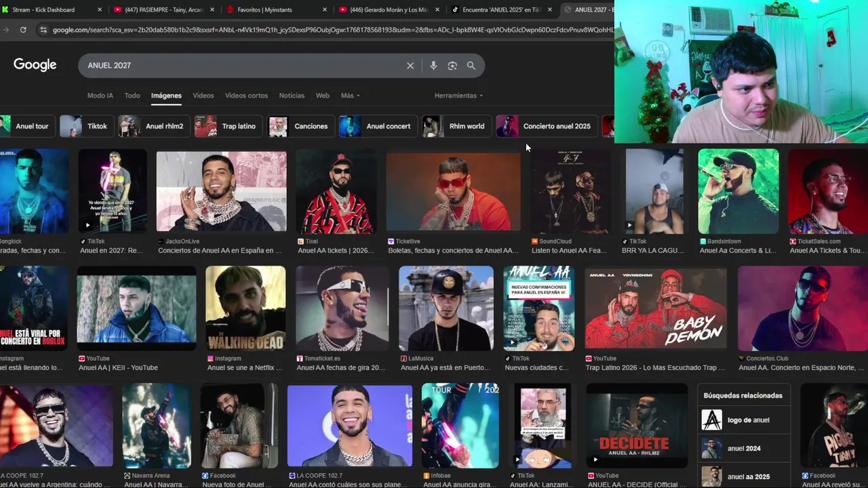This screenshot has height=488, width=868.
Task: Select the Rhlm world filter chip
Action: pos(456,126)
